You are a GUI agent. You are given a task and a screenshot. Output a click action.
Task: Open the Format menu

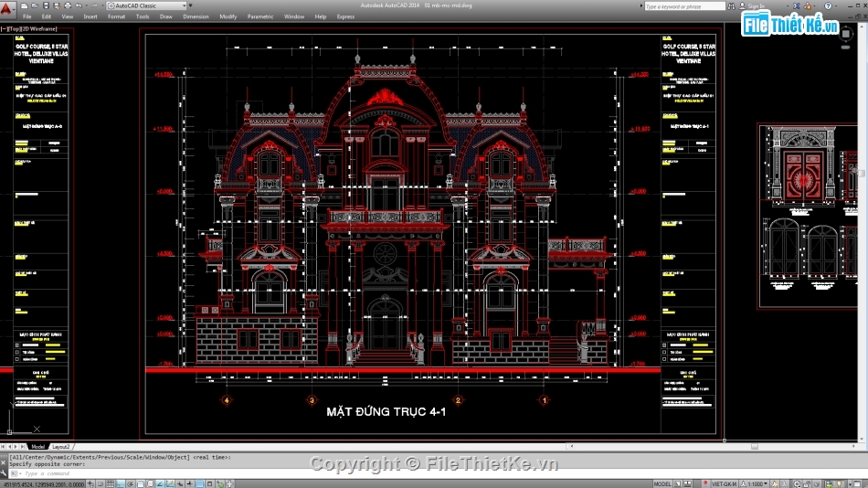[x=116, y=16]
